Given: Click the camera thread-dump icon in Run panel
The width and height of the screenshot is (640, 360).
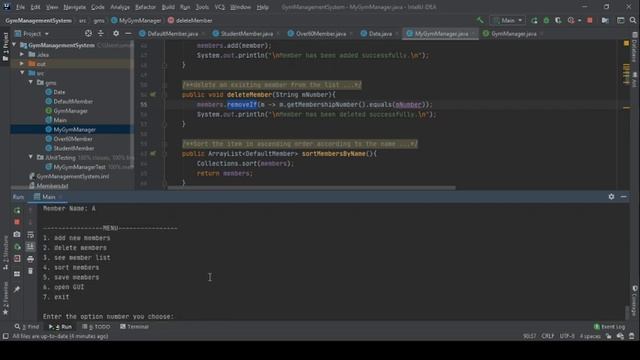Looking at the screenshot, I should click(x=17, y=234).
